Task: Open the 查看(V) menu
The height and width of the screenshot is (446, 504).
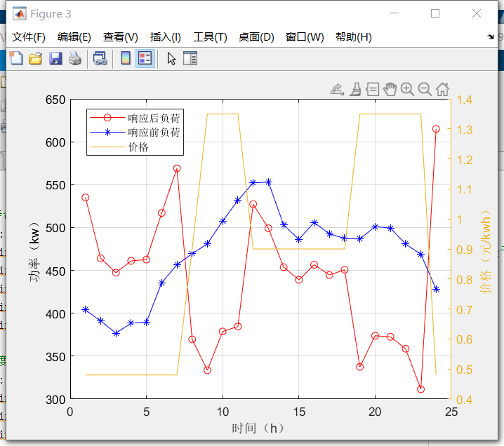Action: pos(121,37)
